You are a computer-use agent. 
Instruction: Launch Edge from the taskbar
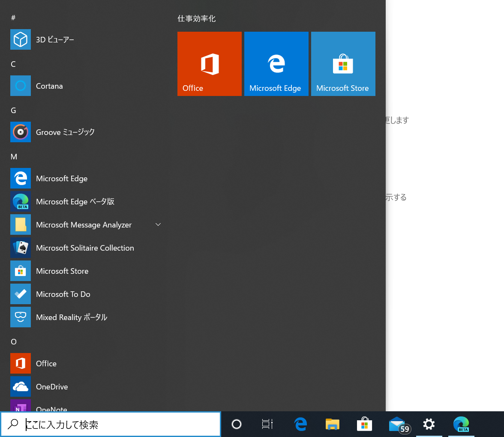coord(300,424)
